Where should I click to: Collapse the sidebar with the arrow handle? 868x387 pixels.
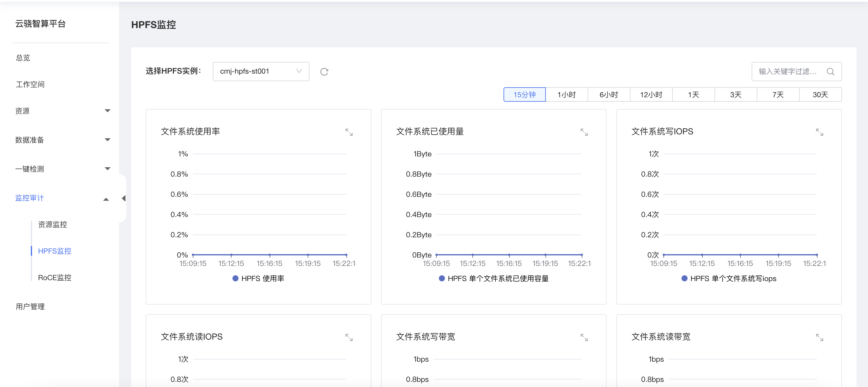click(x=123, y=198)
